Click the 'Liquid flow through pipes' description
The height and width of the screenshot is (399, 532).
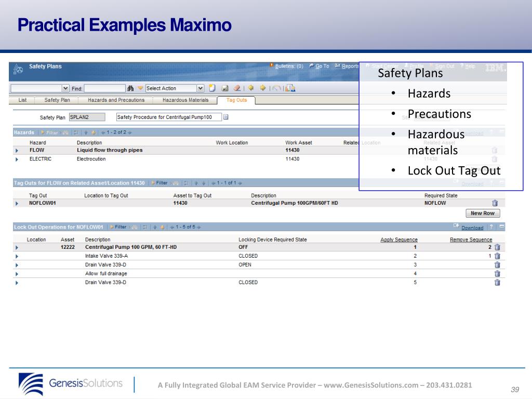[110, 150]
